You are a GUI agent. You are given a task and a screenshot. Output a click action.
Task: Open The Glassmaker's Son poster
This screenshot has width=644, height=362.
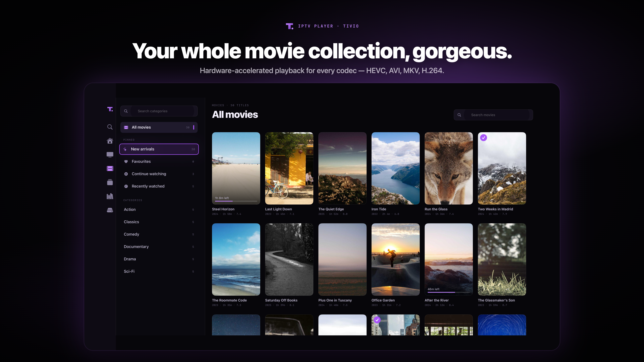click(502, 259)
